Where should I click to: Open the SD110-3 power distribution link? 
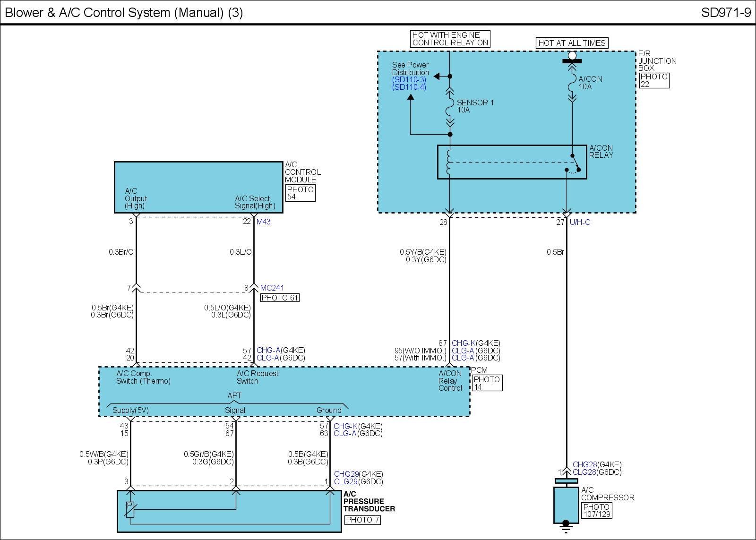(x=409, y=80)
